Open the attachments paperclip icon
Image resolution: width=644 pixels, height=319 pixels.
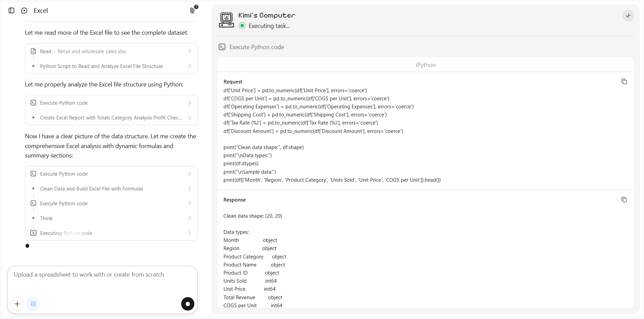[x=192, y=10]
